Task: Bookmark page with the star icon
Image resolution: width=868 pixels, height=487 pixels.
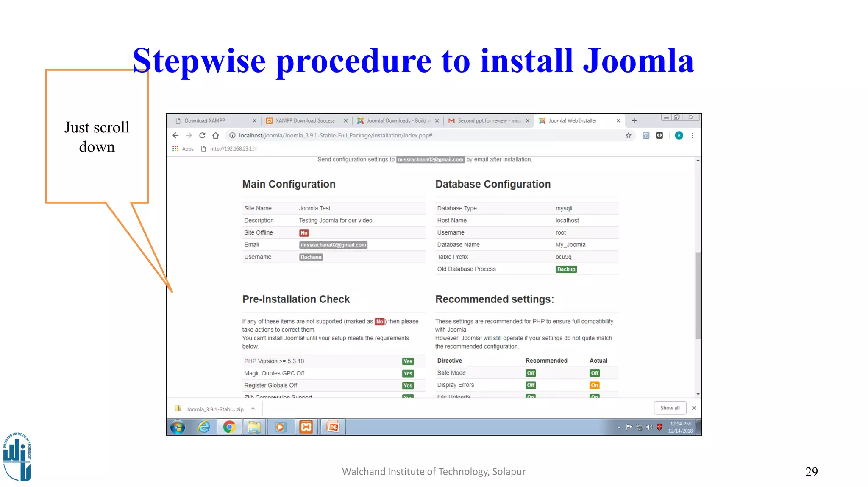Action: [x=628, y=135]
